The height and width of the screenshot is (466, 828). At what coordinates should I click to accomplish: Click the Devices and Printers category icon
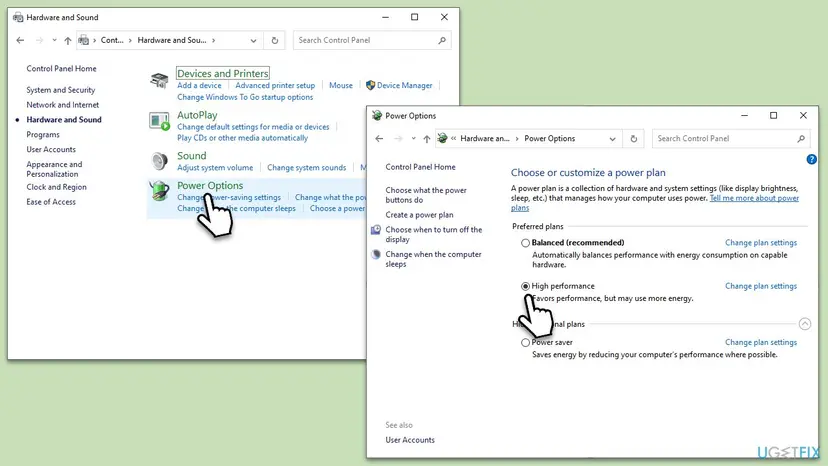(x=159, y=81)
